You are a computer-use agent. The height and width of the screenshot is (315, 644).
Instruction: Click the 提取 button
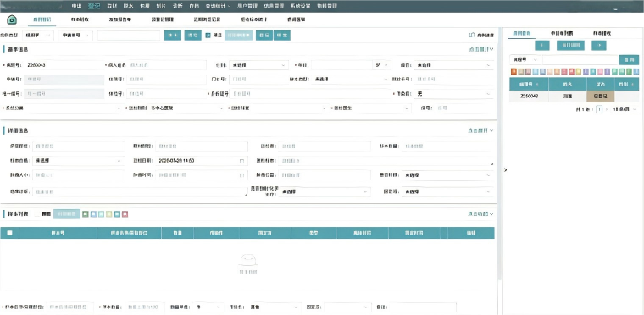coord(173,36)
